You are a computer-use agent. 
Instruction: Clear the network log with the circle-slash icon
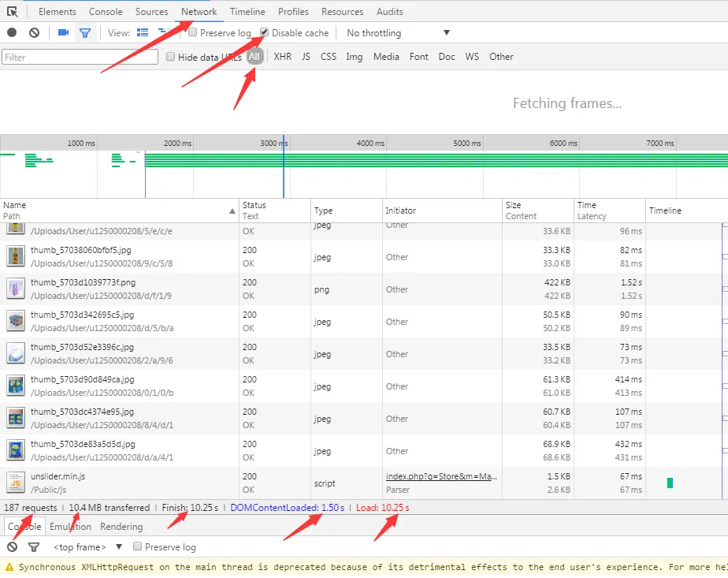[x=34, y=32]
